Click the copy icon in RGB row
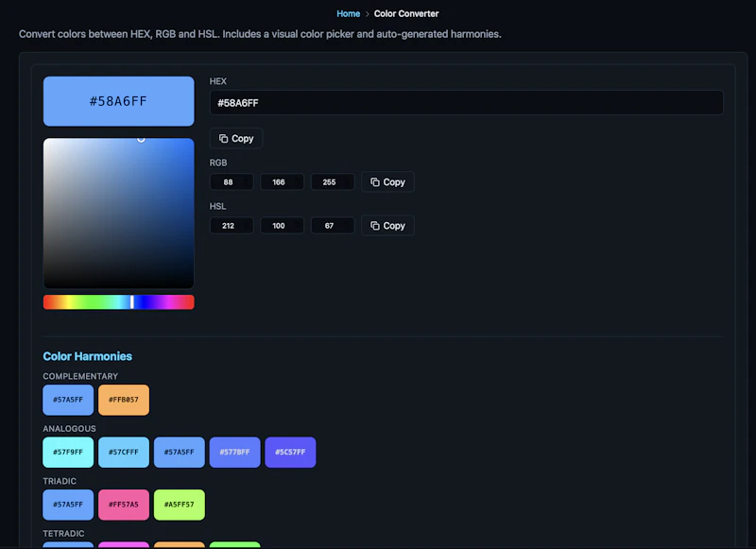756x549 pixels. 374,182
